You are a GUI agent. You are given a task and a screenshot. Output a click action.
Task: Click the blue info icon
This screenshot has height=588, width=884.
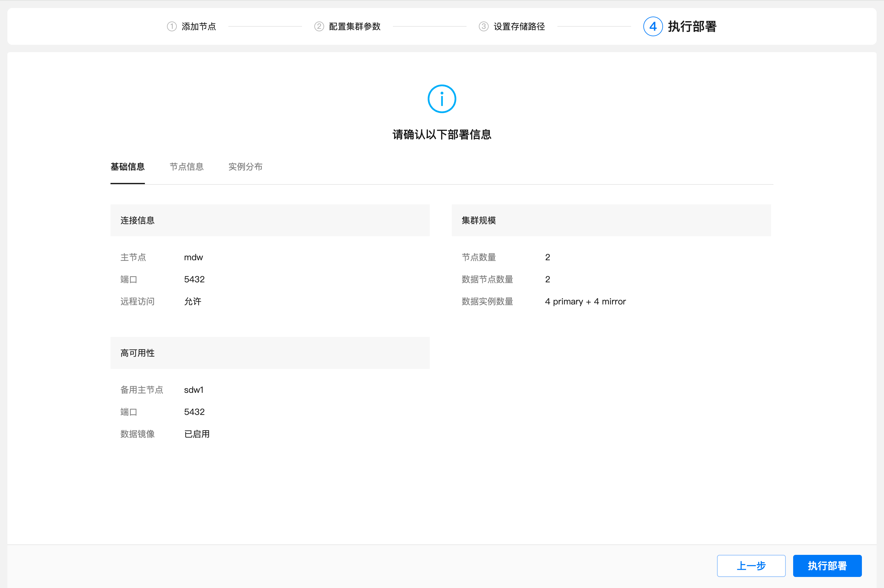click(442, 99)
